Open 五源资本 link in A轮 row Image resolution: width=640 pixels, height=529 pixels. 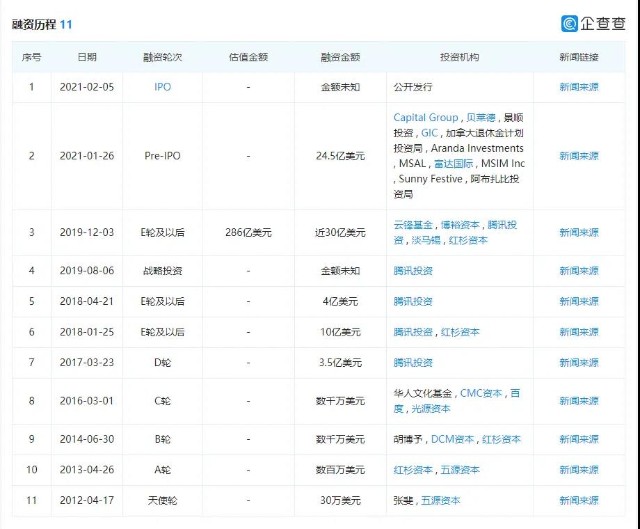460,470
